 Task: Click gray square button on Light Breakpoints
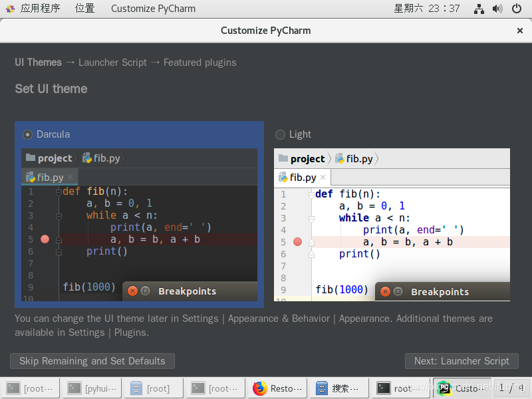point(398,292)
